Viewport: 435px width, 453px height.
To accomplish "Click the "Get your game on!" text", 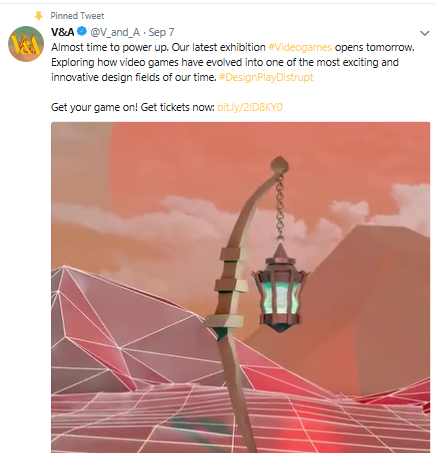I will tap(94, 107).
